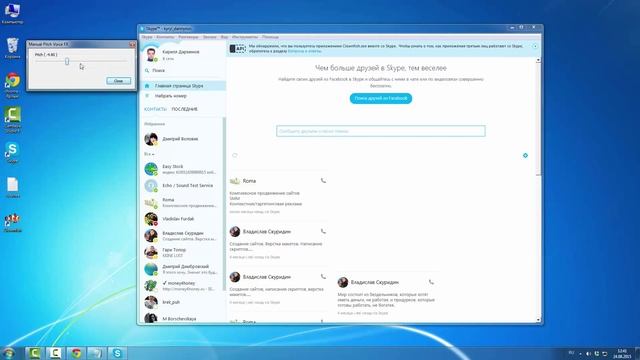
Task: Click the profile avatar of Кирилл
Action: [151, 55]
